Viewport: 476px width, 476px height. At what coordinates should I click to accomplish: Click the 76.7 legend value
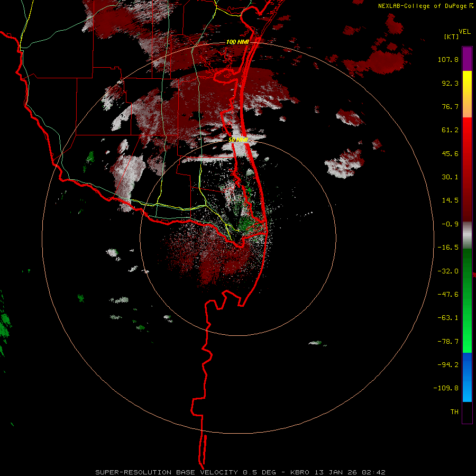click(x=450, y=106)
